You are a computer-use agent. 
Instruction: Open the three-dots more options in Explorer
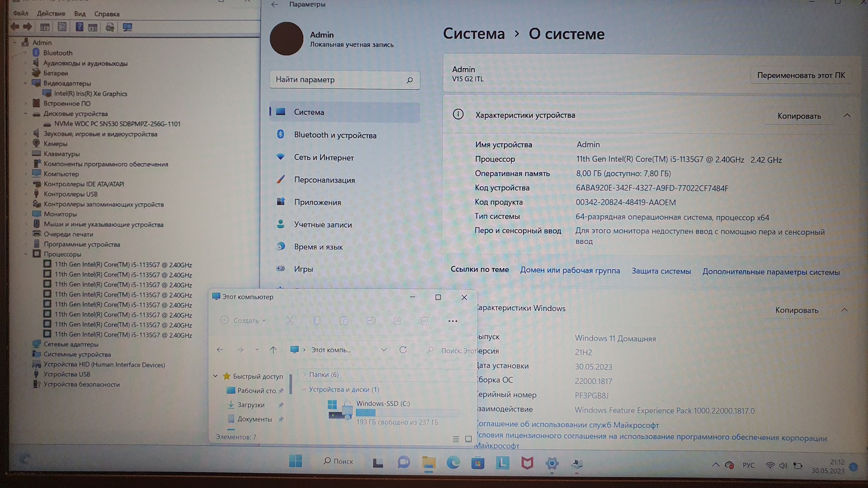click(x=453, y=321)
